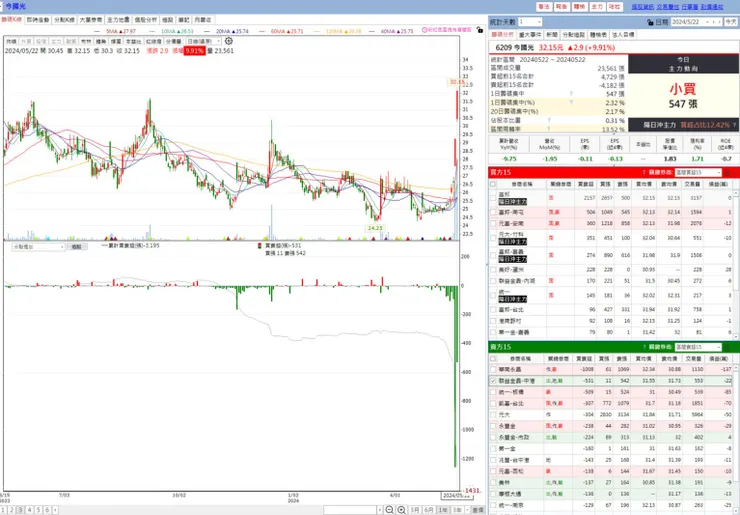This screenshot has width=740, height=515.
Task: Tick the select-all checkbox in 買方15 header row
Action: [493, 184]
